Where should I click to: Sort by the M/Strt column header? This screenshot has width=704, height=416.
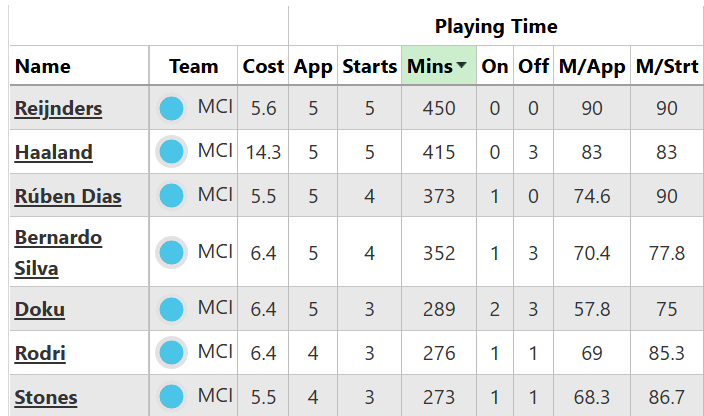click(667, 67)
